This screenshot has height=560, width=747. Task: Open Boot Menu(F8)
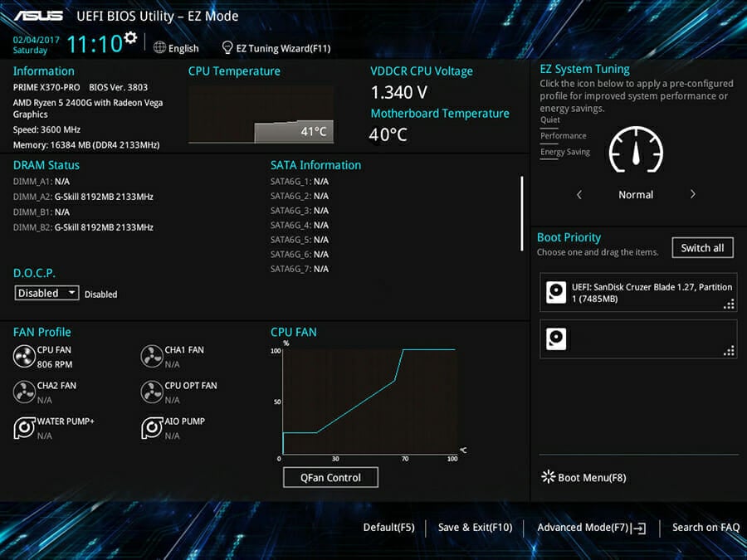tap(583, 478)
